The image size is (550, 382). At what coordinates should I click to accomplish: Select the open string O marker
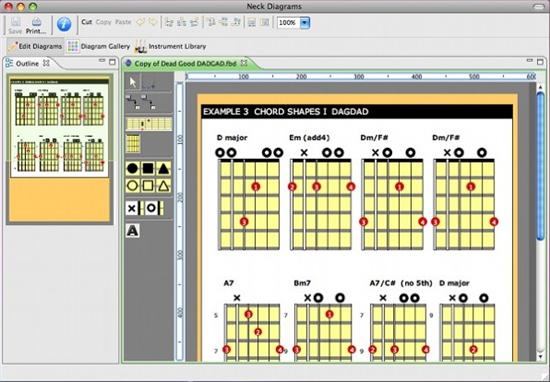[154, 208]
